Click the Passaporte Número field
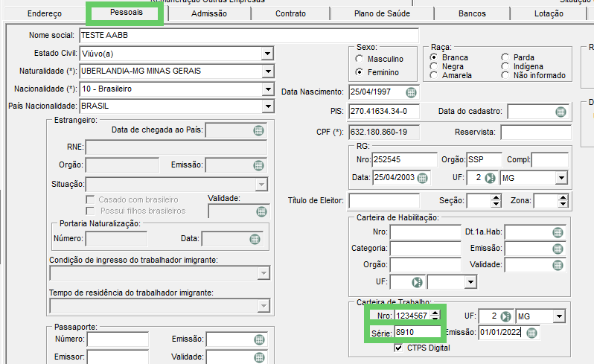The width and height of the screenshot is (594, 364). (118, 339)
